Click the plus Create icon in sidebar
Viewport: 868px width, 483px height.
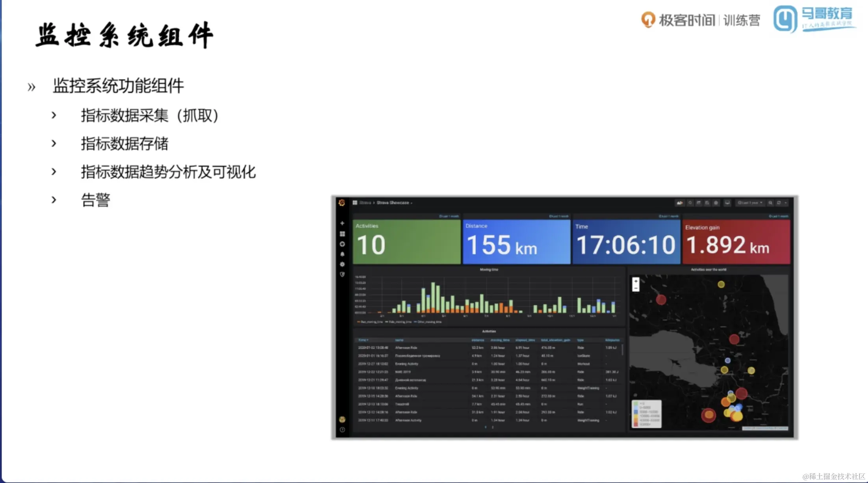pos(342,223)
